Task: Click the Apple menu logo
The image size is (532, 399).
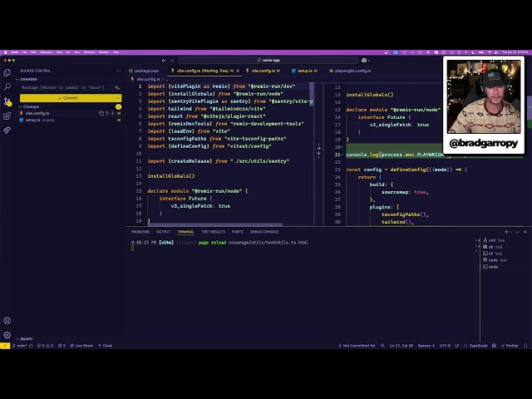Action: [5, 52]
